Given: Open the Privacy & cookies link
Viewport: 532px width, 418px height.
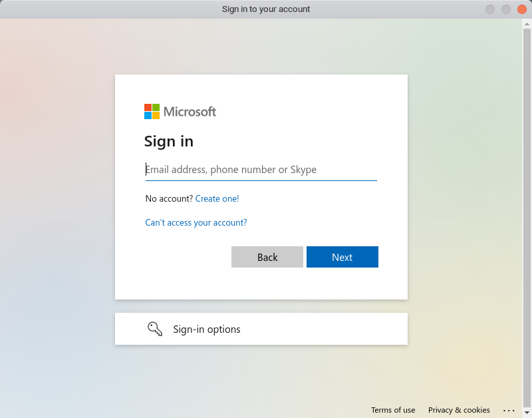Looking at the screenshot, I should coord(459,410).
